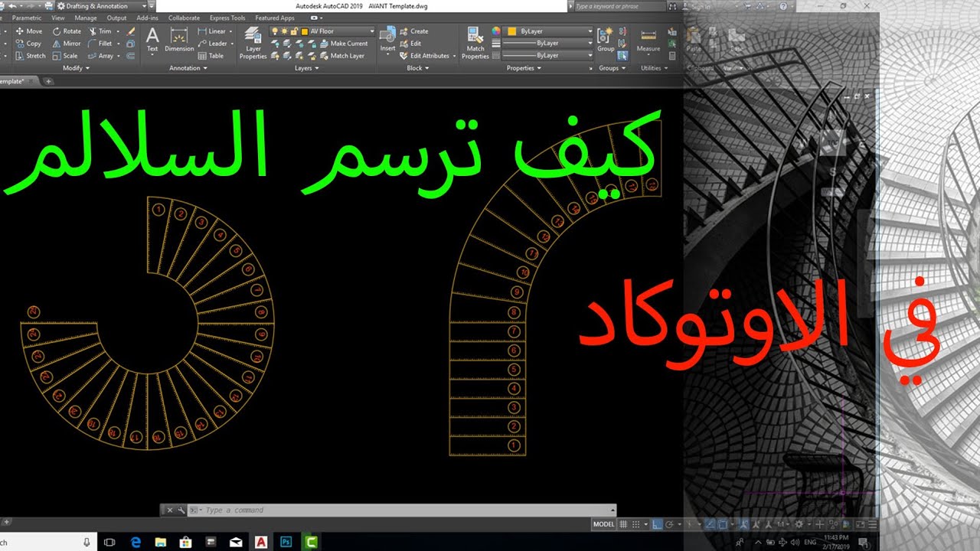980x551 pixels.
Task: Open the workspace switching gear in status bar
Action: pyautogui.click(x=799, y=524)
